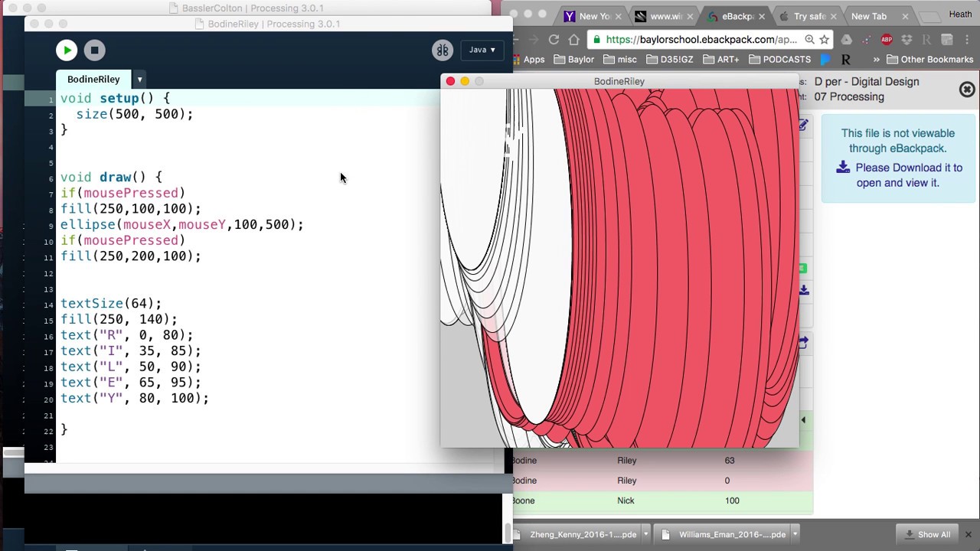Screen dimensions: 980x551
Task: Open the misc bookmarks folder
Action: point(620,60)
